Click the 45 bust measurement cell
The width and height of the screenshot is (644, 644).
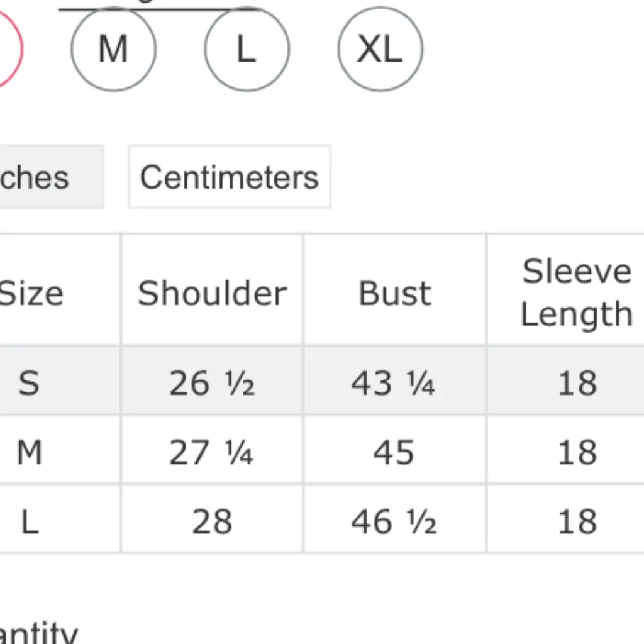(x=394, y=452)
